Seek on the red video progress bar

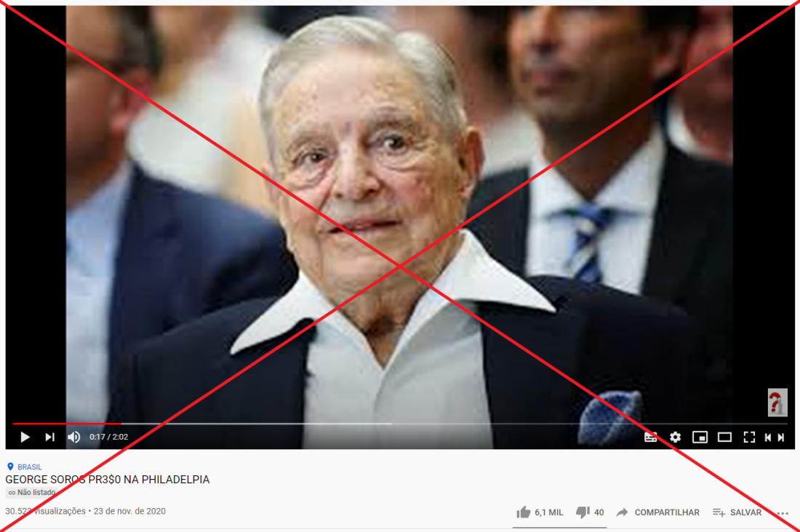[x=67, y=424]
